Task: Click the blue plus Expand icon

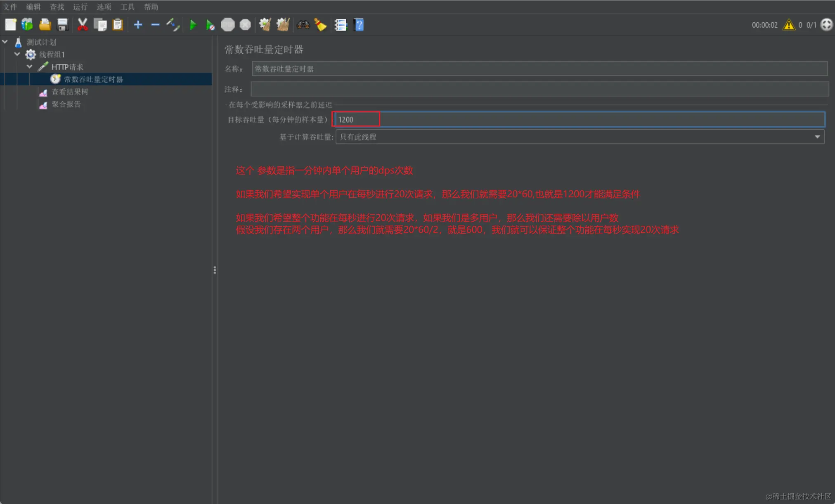Action: pos(138,25)
